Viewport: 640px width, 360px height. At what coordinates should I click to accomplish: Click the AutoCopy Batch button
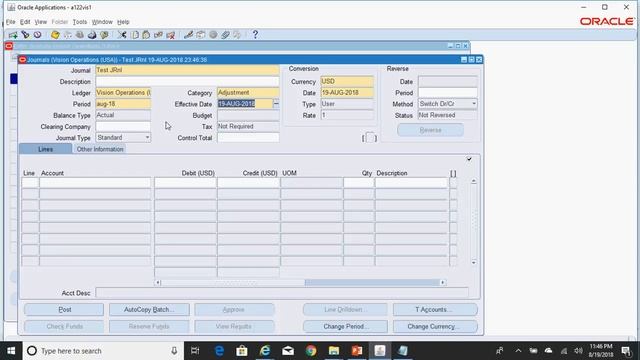pyautogui.click(x=149, y=309)
